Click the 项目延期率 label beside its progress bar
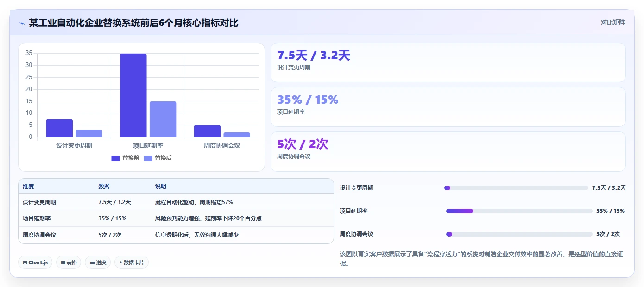 pyautogui.click(x=354, y=211)
